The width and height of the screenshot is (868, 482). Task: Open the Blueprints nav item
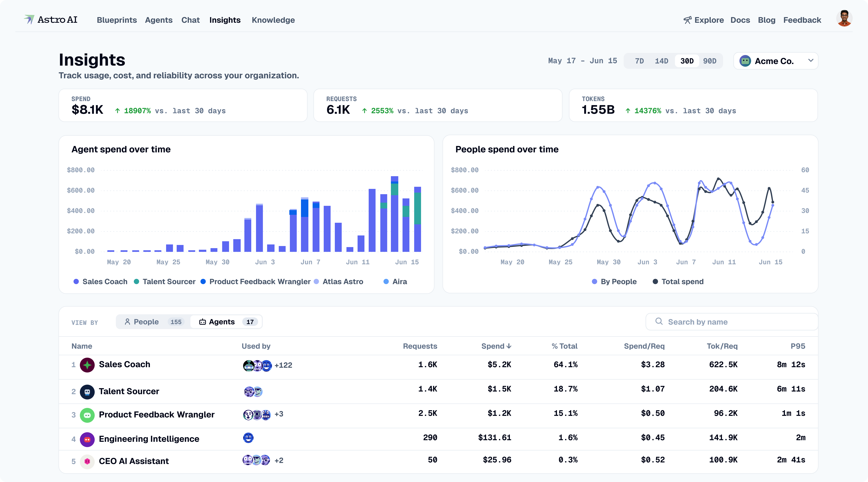(117, 20)
